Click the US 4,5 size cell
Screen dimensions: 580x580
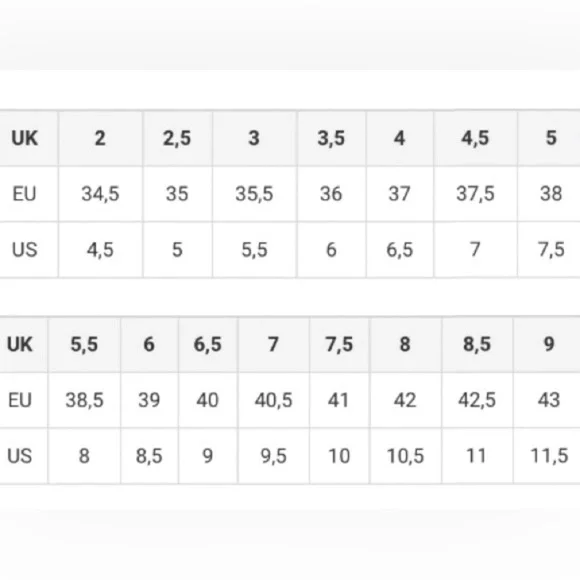tap(100, 250)
